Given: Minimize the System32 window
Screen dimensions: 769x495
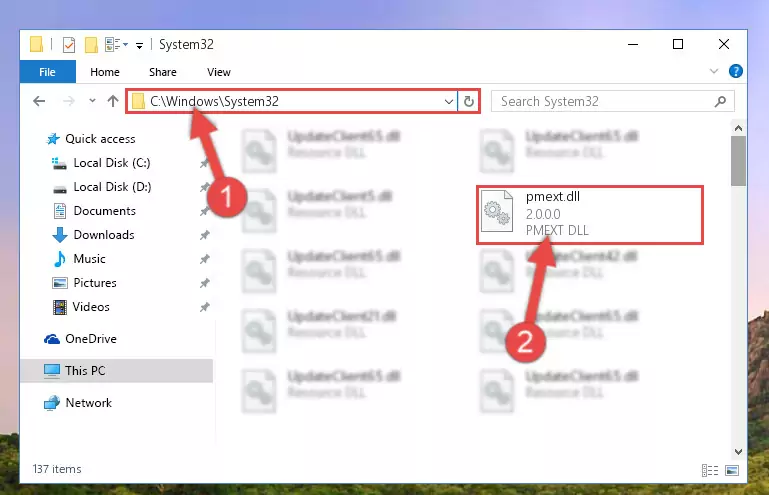Looking at the screenshot, I should click(x=633, y=45).
